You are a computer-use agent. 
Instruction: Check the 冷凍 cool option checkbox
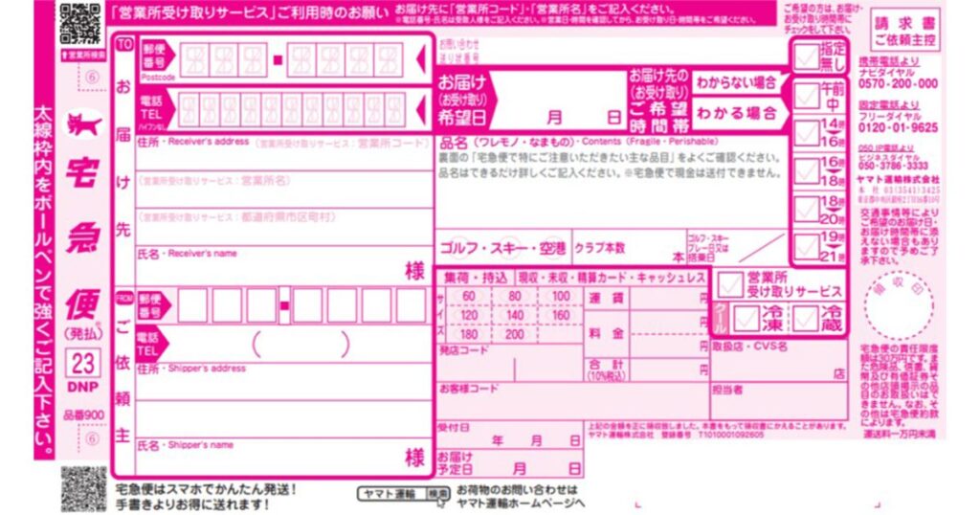click(746, 319)
